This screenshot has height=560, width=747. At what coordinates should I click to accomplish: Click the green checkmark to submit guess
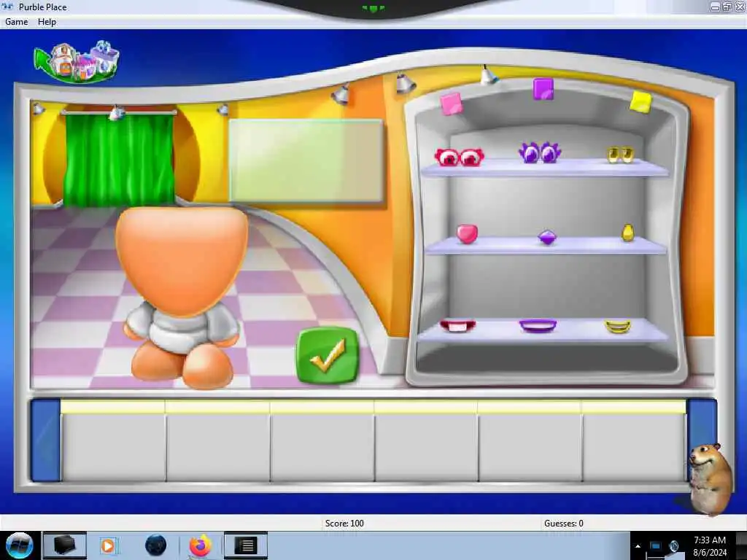(x=327, y=355)
